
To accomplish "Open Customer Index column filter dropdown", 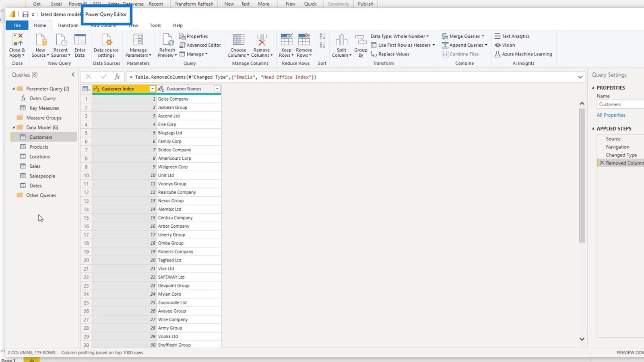I will pos(152,89).
